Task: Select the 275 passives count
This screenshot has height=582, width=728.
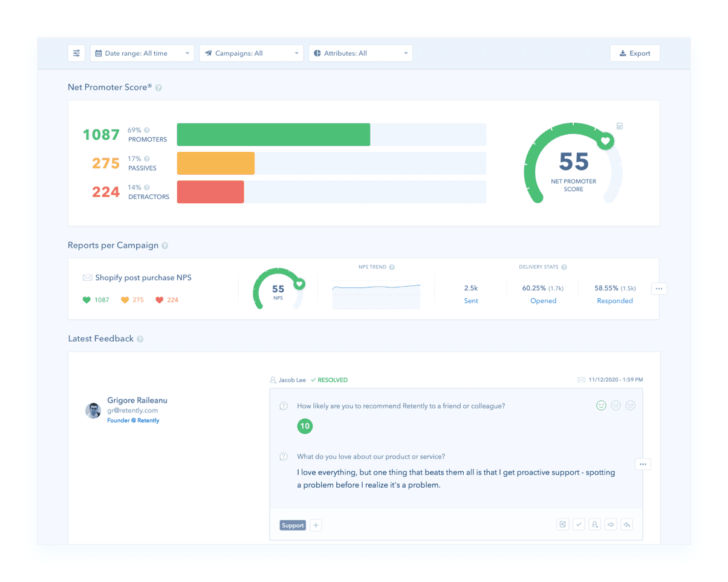Action: pos(106,163)
